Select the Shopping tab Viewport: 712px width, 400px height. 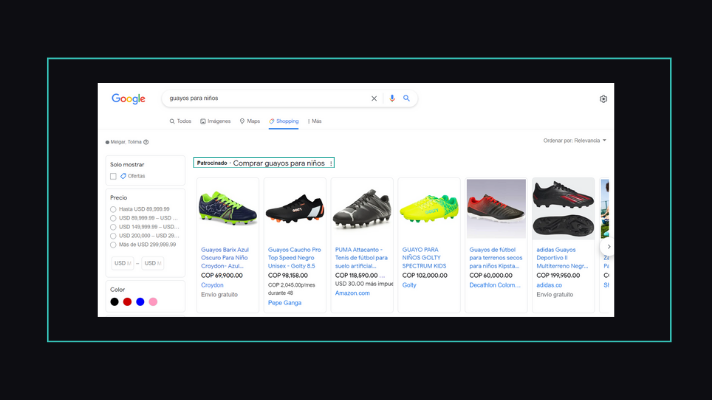(x=284, y=121)
